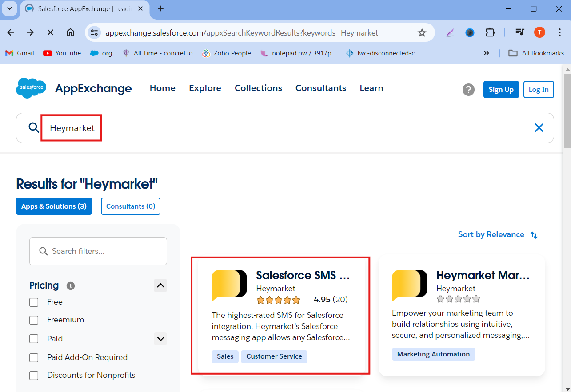
Task: Bookmark this page with the star icon
Action: pyautogui.click(x=422, y=32)
